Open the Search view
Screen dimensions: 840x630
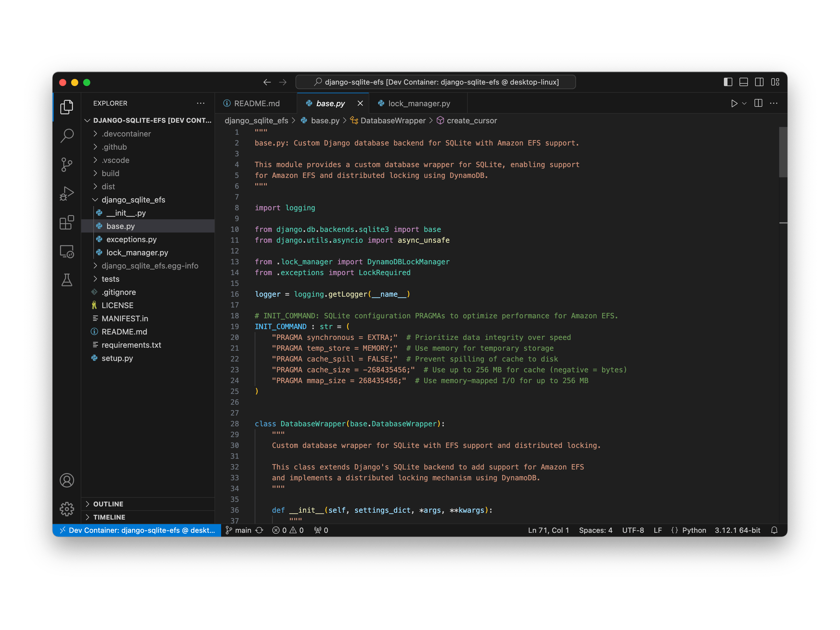pos(67,136)
